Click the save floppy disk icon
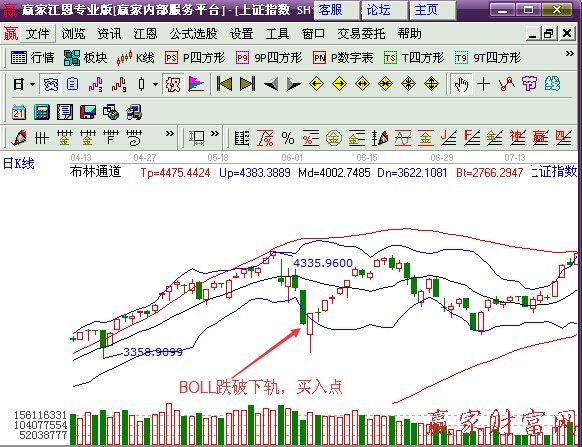 pos(88,112)
